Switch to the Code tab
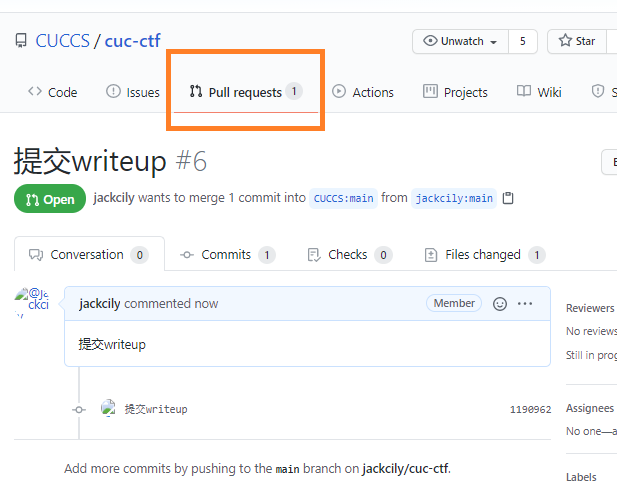 (x=52, y=92)
